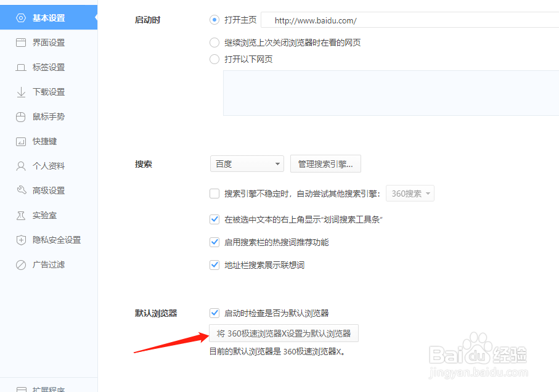
Task: Enable 搜索引擎不稳定时自动尝试其他搜索引擎 checkbox
Action: coord(214,194)
